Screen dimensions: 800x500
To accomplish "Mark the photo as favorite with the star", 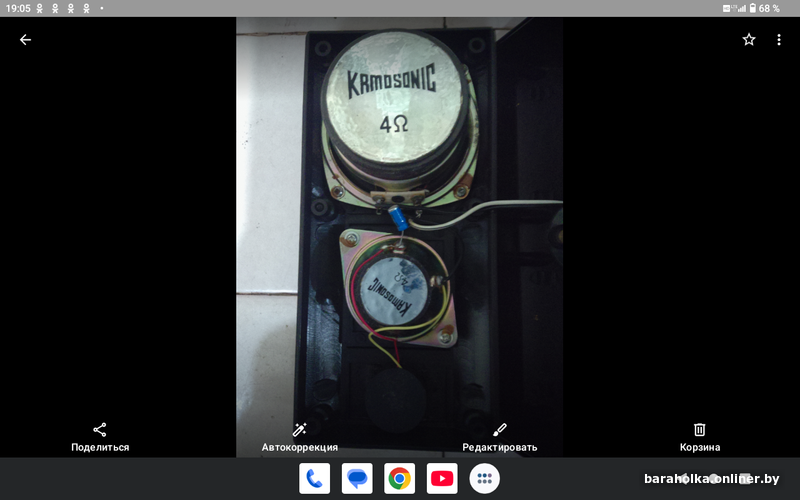I will 748,40.
